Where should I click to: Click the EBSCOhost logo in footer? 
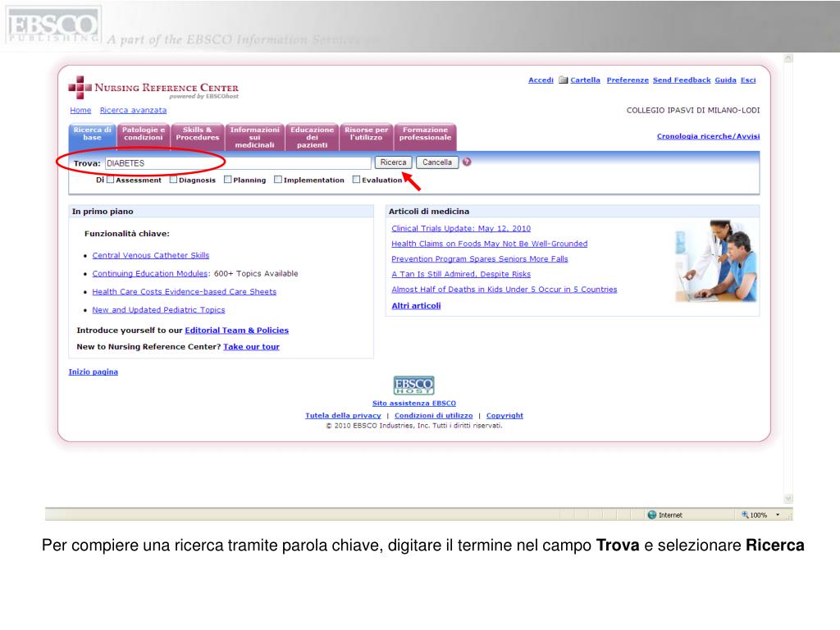(414, 386)
